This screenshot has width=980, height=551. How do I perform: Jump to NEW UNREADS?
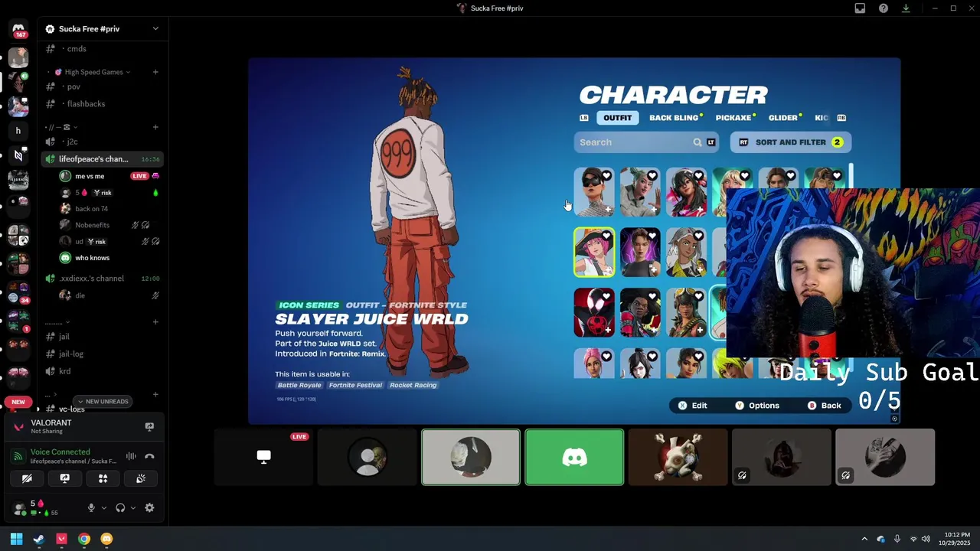coord(102,401)
